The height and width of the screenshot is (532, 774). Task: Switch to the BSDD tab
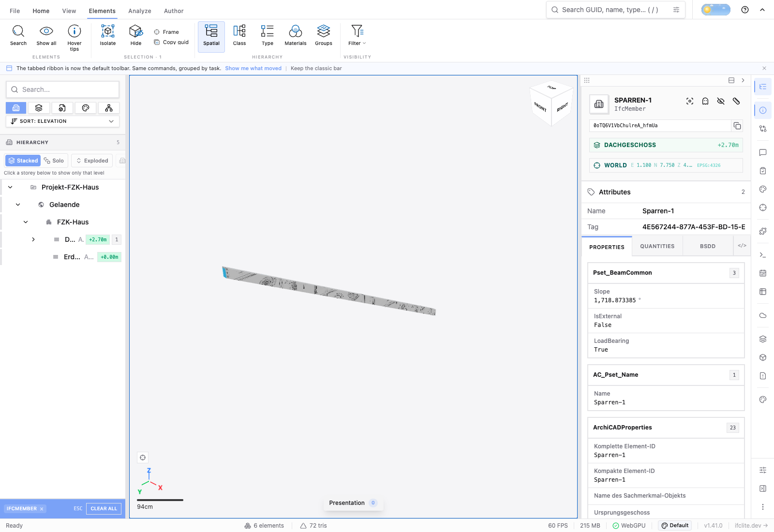click(x=708, y=246)
